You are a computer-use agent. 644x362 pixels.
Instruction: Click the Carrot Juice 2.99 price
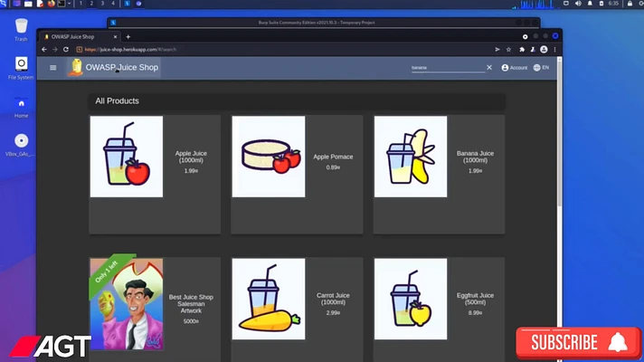[333, 313]
